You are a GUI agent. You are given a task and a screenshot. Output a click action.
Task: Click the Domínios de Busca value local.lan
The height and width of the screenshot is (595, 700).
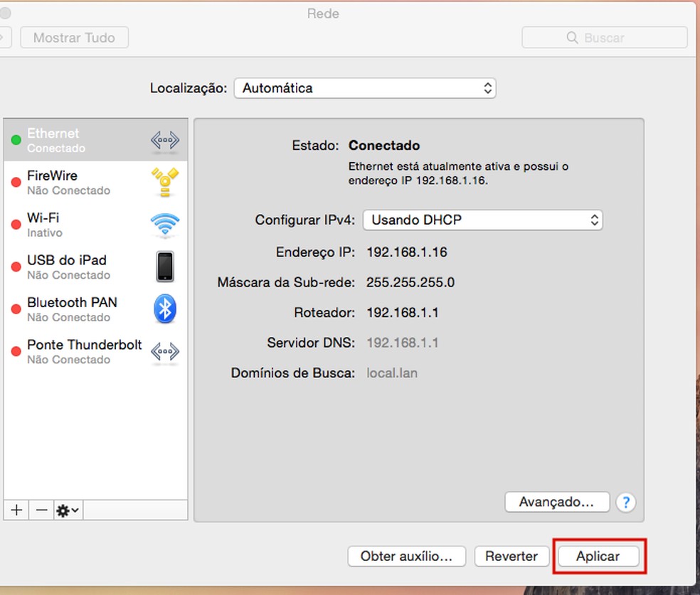point(392,373)
